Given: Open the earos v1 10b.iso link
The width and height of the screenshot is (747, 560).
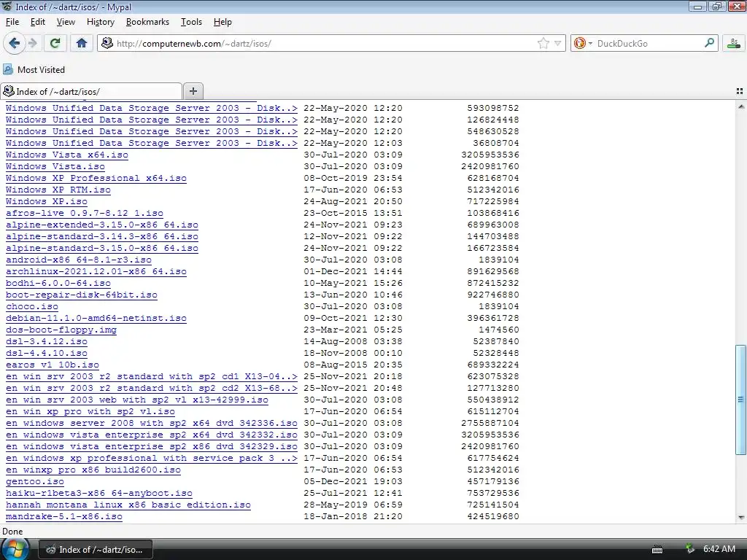Looking at the screenshot, I should click(x=53, y=365).
